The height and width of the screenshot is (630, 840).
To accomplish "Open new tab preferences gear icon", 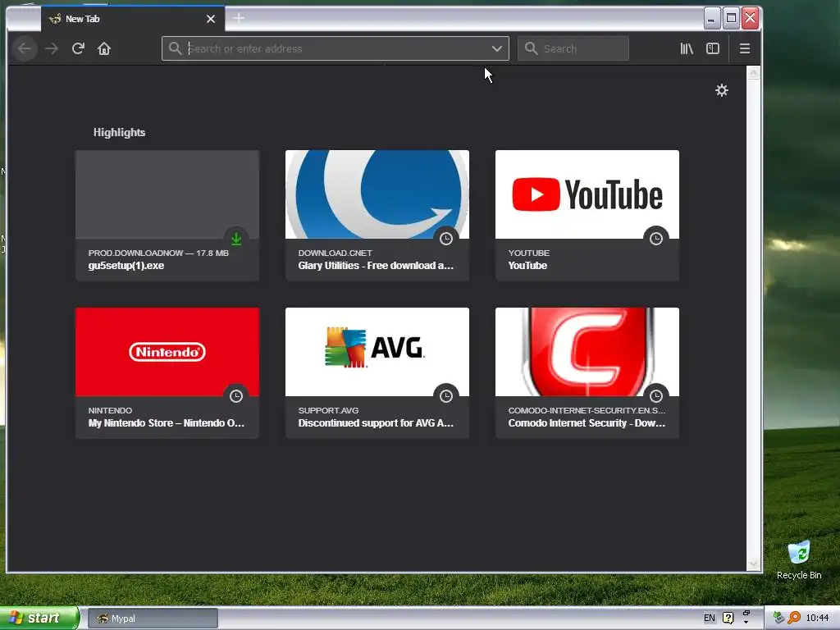I will coord(722,90).
